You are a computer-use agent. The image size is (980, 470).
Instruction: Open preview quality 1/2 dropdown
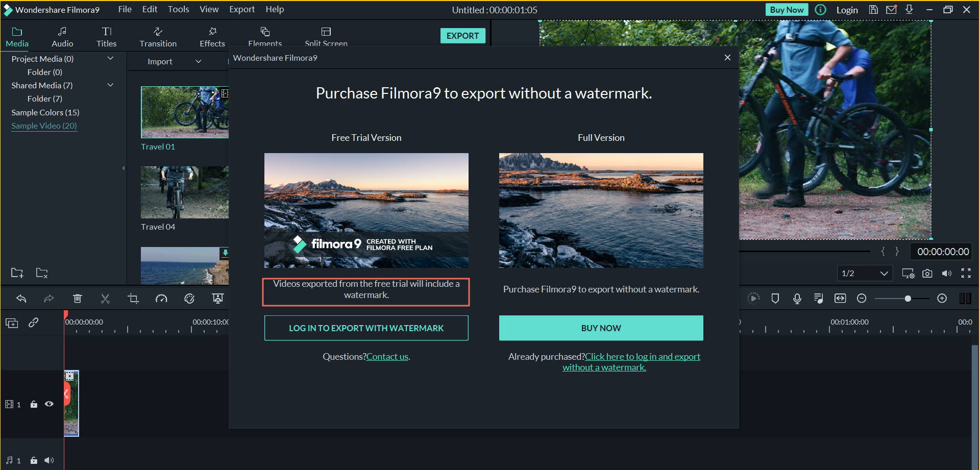(865, 274)
